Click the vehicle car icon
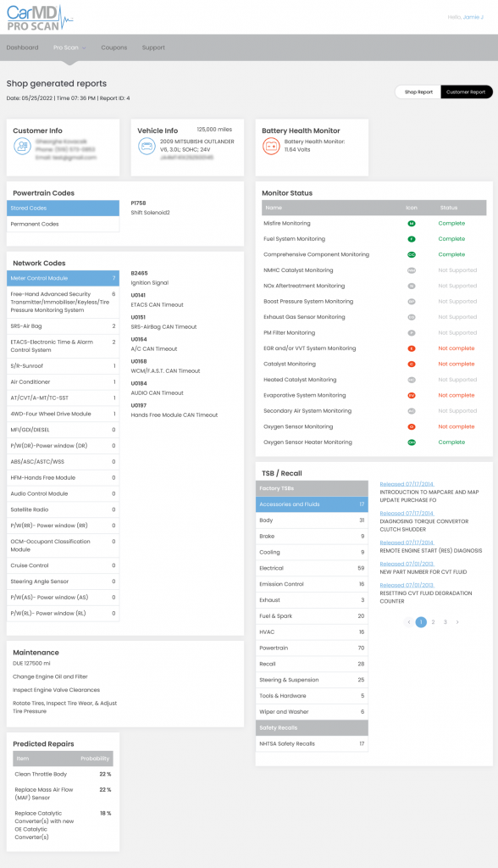Viewport: 498px width, 868px height. pos(147,147)
